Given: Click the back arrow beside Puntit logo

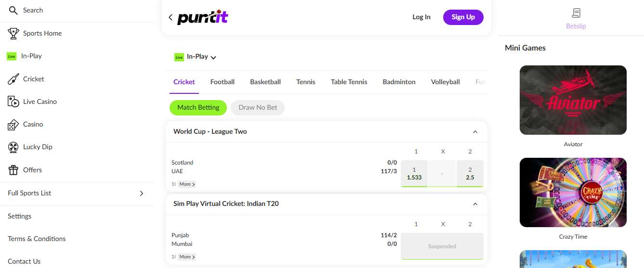Looking at the screenshot, I should [x=171, y=17].
